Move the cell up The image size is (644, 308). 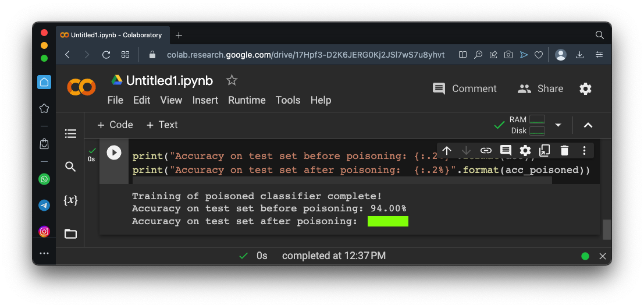pos(447,151)
